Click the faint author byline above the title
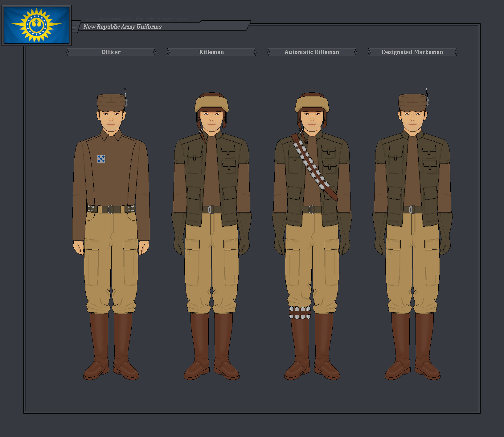 click(137, 19)
